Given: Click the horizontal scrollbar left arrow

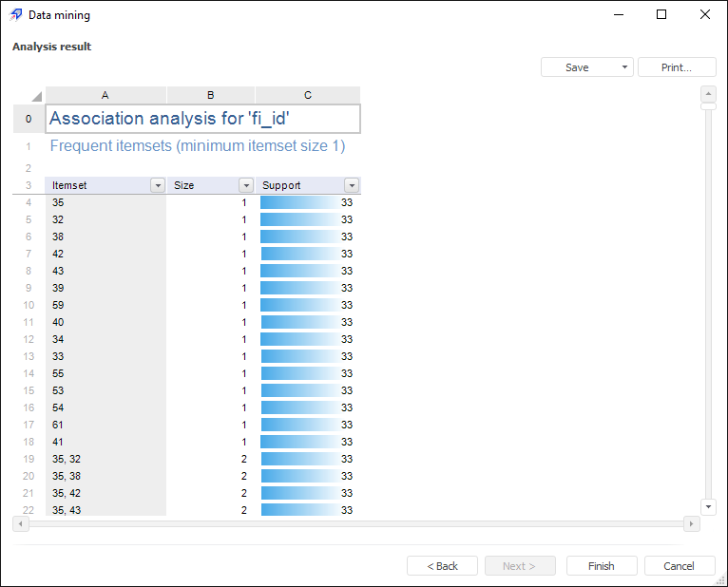Looking at the screenshot, I should [20, 524].
